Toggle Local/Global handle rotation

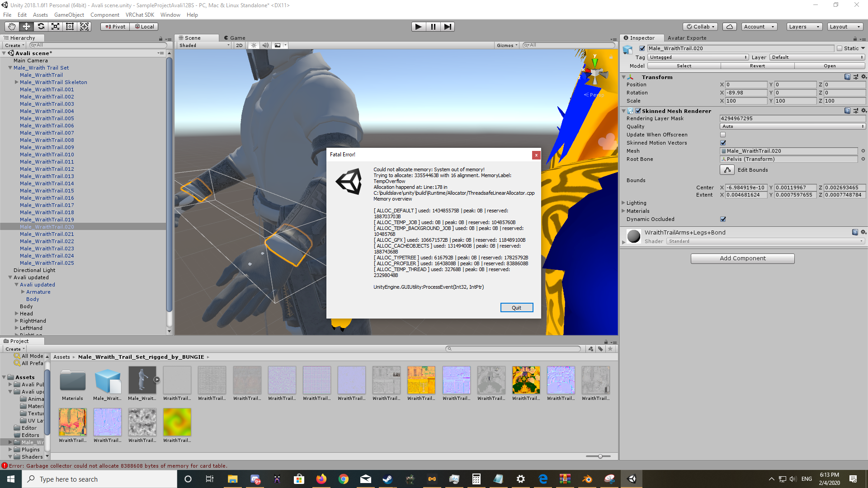click(x=144, y=27)
